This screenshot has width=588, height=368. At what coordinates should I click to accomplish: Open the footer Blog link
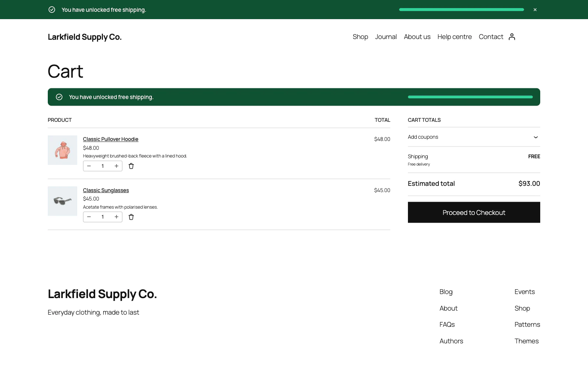click(446, 292)
